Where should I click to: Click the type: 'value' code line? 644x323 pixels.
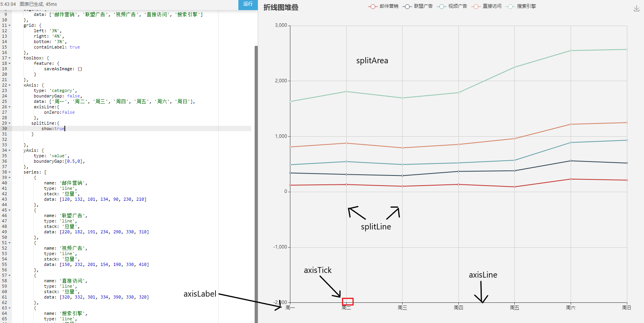click(52, 156)
